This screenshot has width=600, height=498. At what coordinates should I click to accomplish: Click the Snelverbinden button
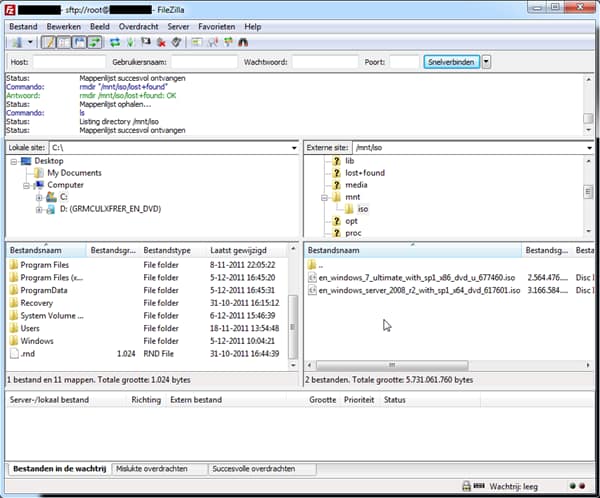pyautogui.click(x=451, y=62)
